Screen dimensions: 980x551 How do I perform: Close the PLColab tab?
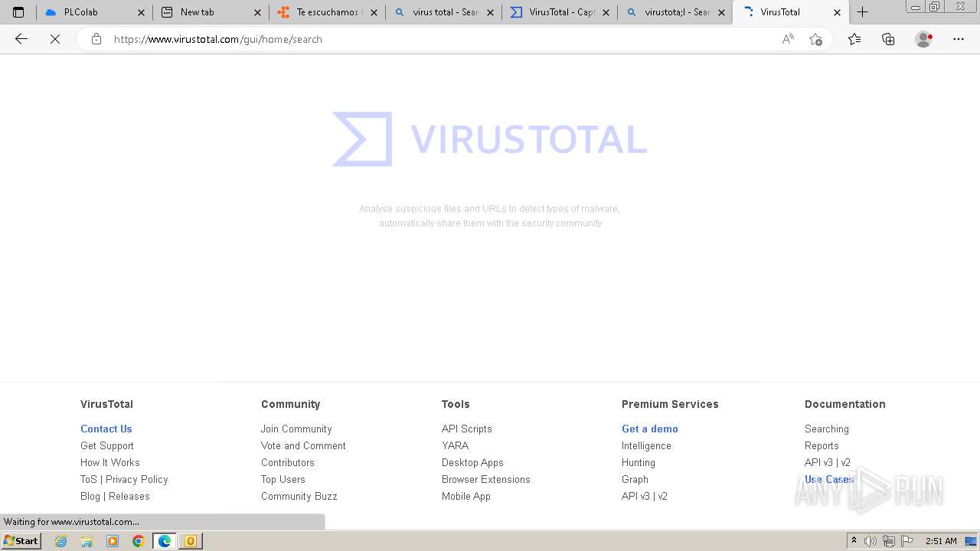click(x=141, y=12)
